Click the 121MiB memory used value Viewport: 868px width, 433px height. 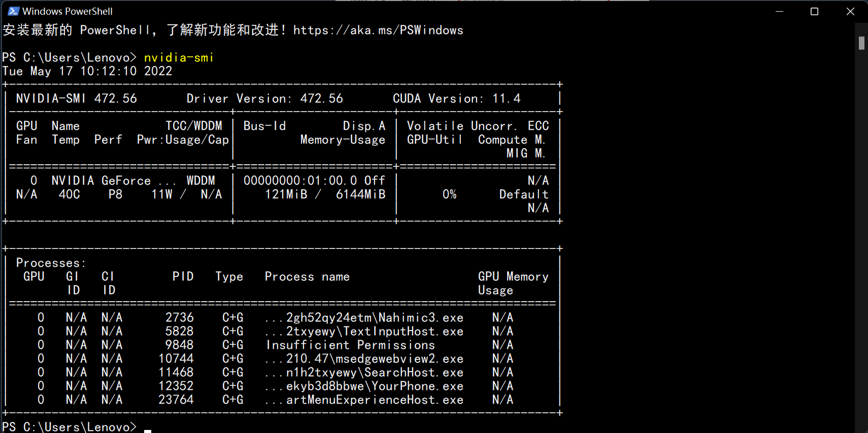point(286,195)
